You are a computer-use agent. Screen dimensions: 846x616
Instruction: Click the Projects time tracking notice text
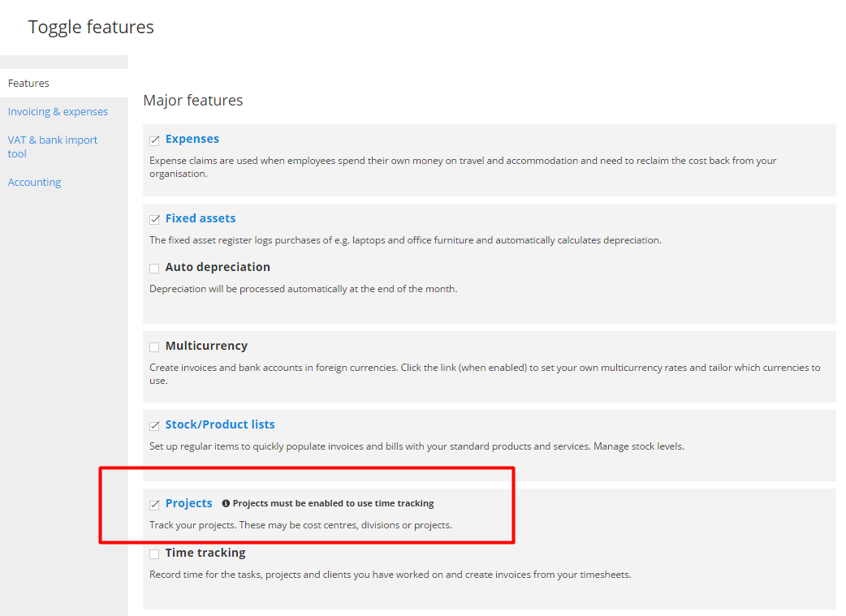tap(333, 503)
